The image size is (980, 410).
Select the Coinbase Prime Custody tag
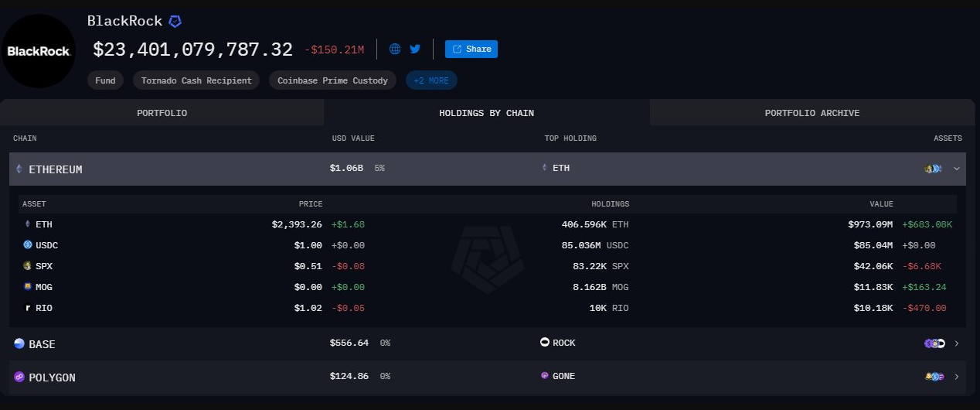click(333, 80)
